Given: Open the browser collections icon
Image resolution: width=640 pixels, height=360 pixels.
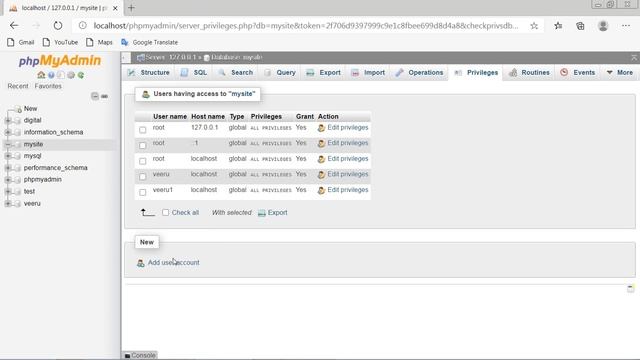Looking at the screenshot, I should coord(580,26).
